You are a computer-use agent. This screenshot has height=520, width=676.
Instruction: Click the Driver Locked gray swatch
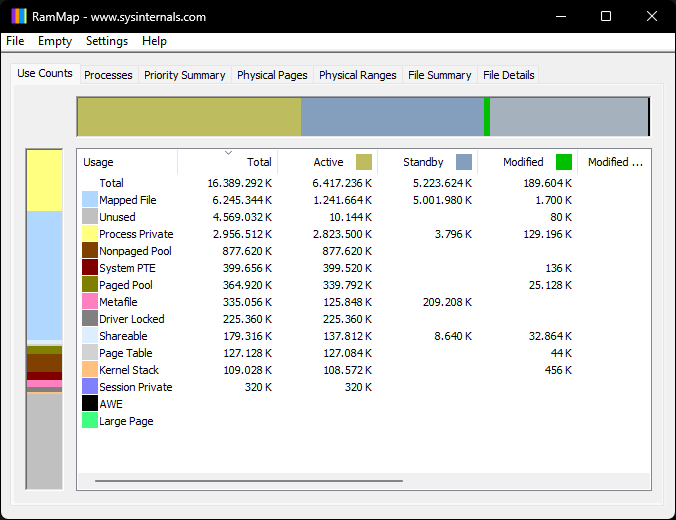pyautogui.click(x=90, y=319)
